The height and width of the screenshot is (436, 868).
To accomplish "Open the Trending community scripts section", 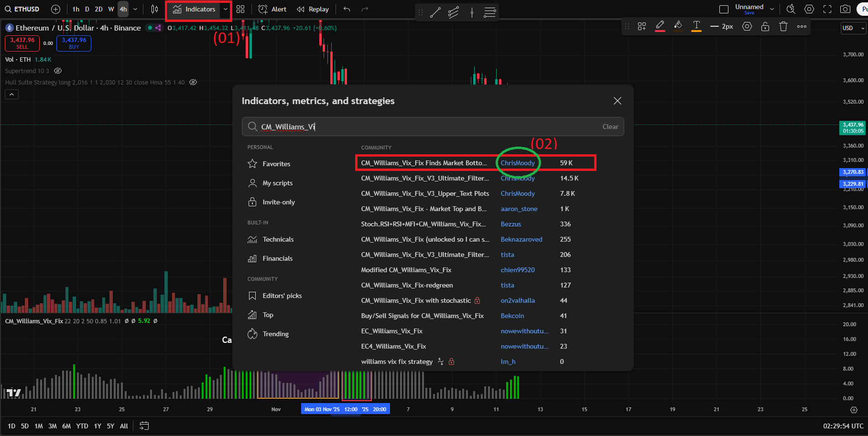I will [x=275, y=334].
